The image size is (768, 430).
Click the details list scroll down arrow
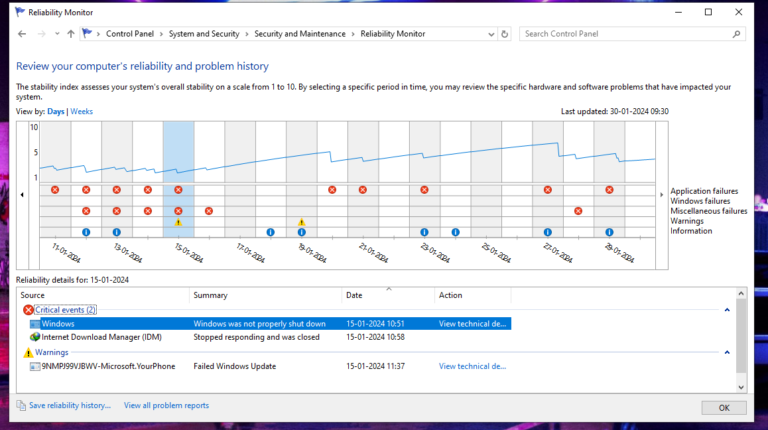pyautogui.click(x=741, y=387)
